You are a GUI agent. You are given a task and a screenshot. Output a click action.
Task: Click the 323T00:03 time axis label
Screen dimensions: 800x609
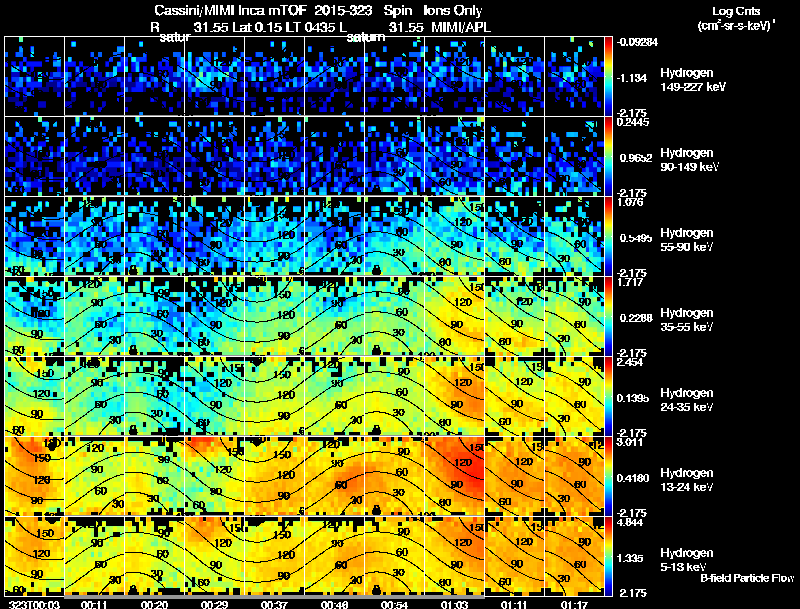(x=34, y=604)
